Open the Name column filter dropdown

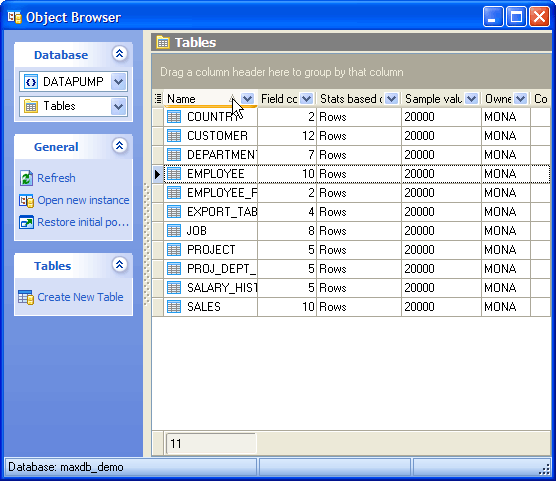coord(247,99)
